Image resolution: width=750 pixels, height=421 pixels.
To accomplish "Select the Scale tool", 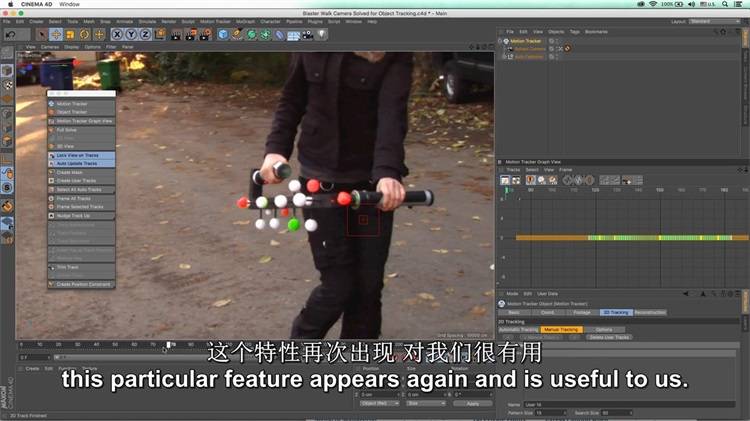I will pyautogui.click(x=70, y=34).
